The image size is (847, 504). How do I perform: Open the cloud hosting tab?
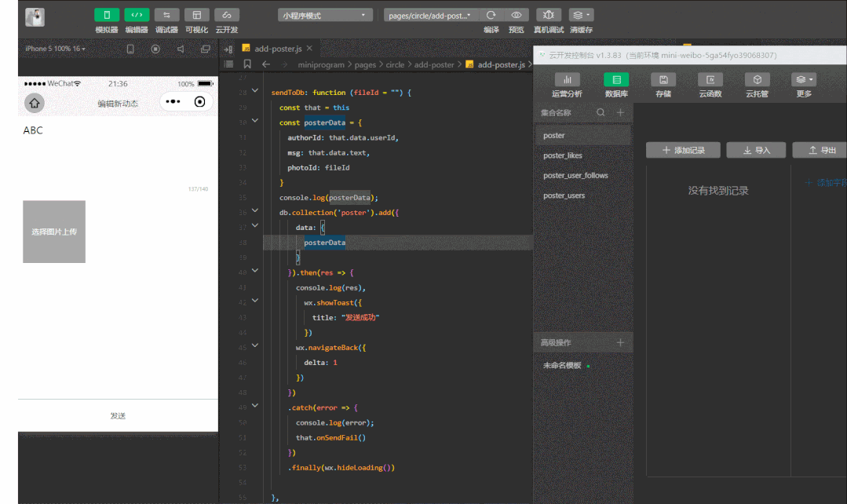coord(758,86)
